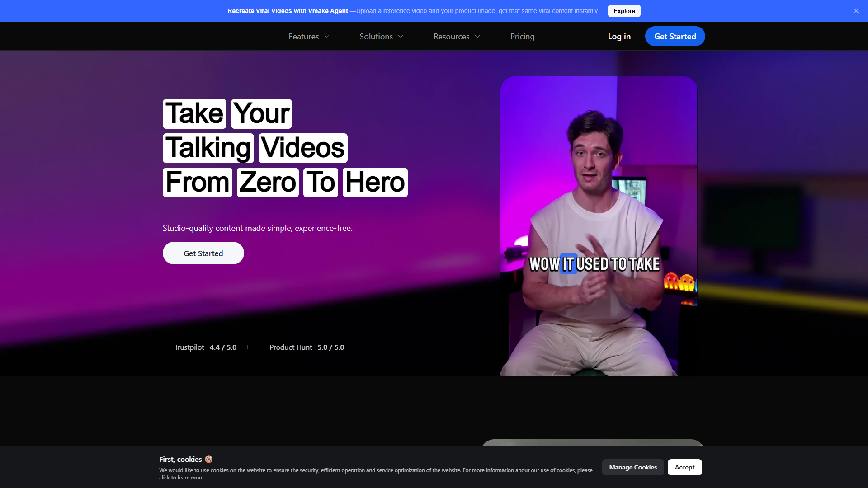The height and width of the screenshot is (488, 868).
Task: Expand the Features dropdown chevron
Action: (x=327, y=36)
